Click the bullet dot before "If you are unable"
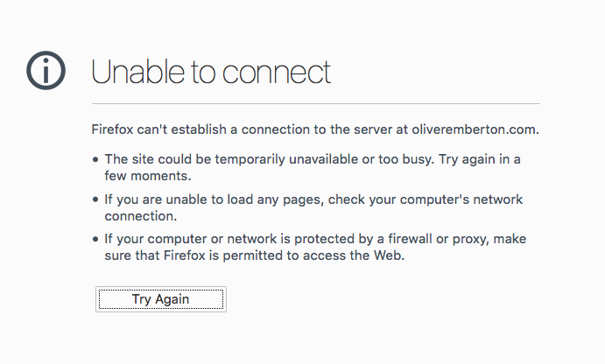 pyautogui.click(x=95, y=199)
